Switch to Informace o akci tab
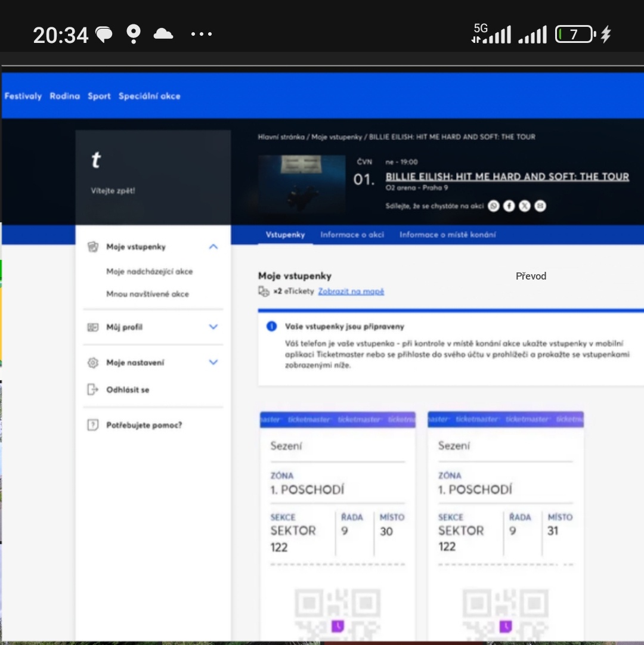Screen dimensions: 644x645 (x=352, y=234)
